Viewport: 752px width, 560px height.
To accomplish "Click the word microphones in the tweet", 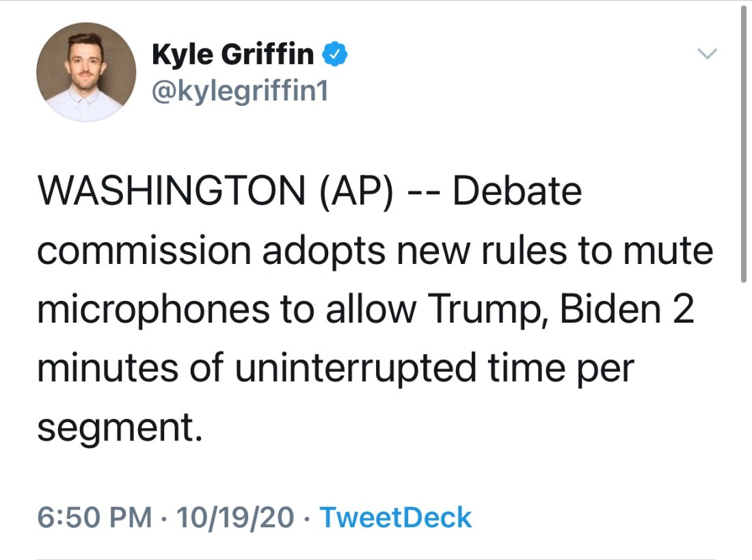I will click(153, 310).
